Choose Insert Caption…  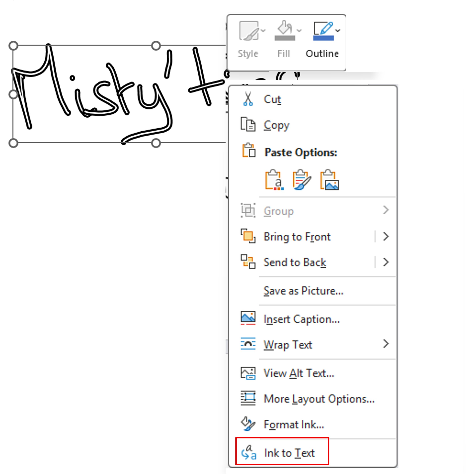[313, 319]
